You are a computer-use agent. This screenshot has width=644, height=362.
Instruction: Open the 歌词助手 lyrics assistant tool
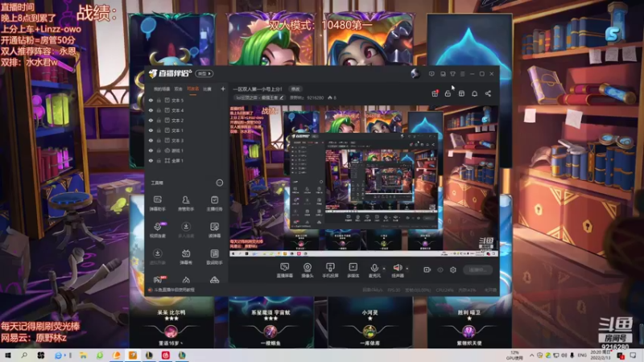click(x=214, y=257)
